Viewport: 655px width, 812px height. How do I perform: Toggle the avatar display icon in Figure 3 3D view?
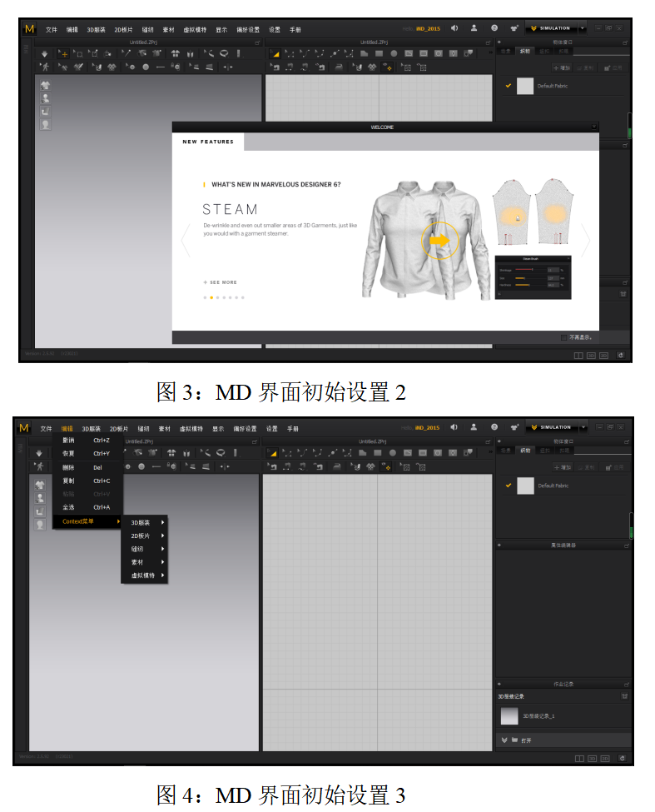[46, 98]
